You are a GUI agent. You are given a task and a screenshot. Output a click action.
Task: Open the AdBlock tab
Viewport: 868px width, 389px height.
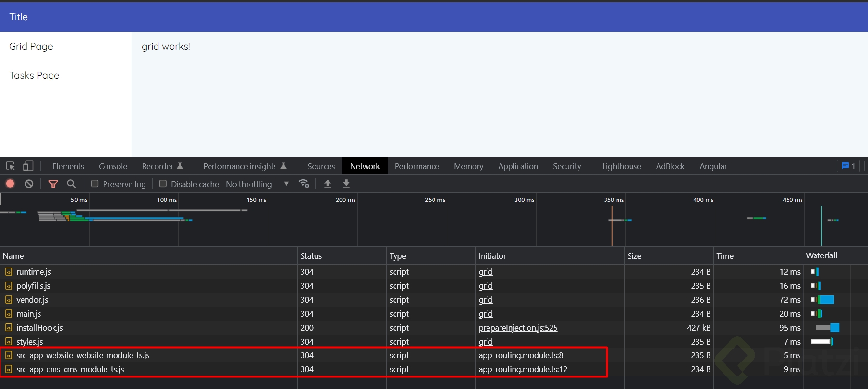pyautogui.click(x=670, y=166)
